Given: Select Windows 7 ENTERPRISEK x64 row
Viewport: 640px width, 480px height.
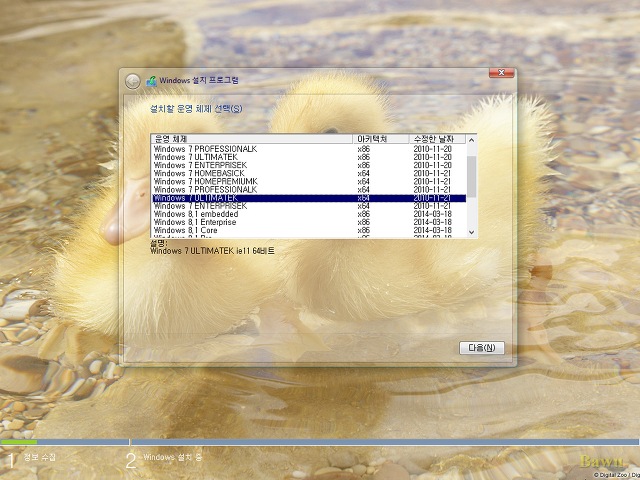Looking at the screenshot, I should pyautogui.click(x=309, y=206).
